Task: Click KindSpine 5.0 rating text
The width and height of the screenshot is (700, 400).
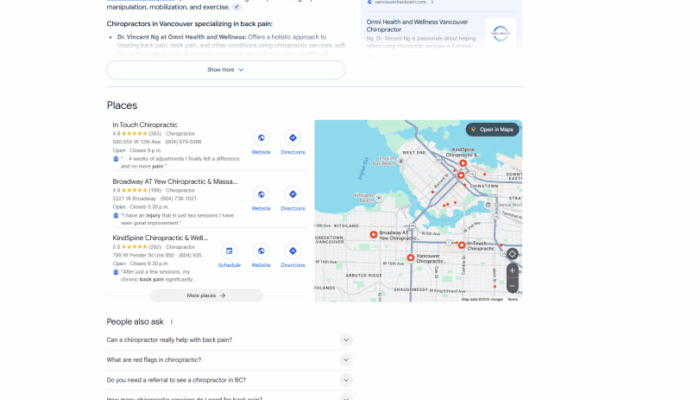Action: [116, 247]
